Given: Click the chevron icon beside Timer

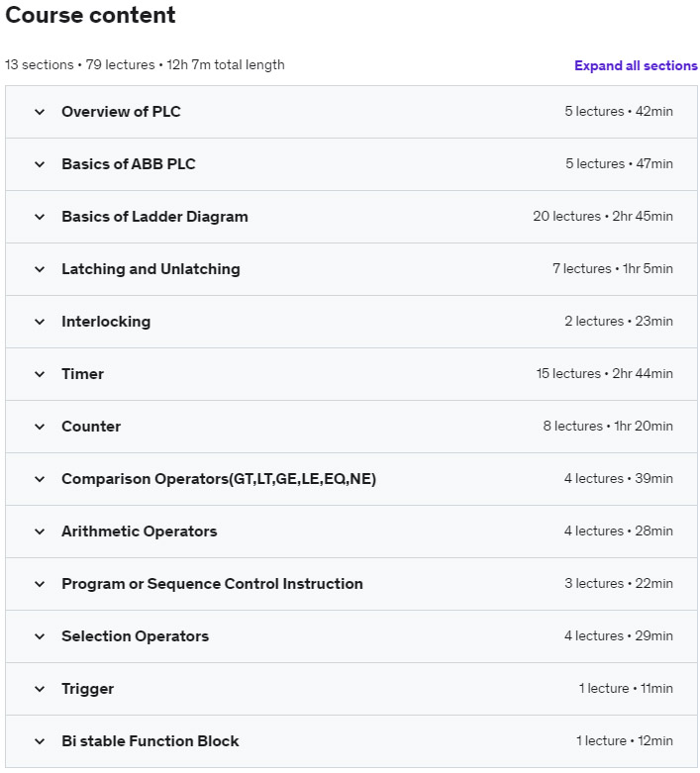Looking at the screenshot, I should (40, 374).
